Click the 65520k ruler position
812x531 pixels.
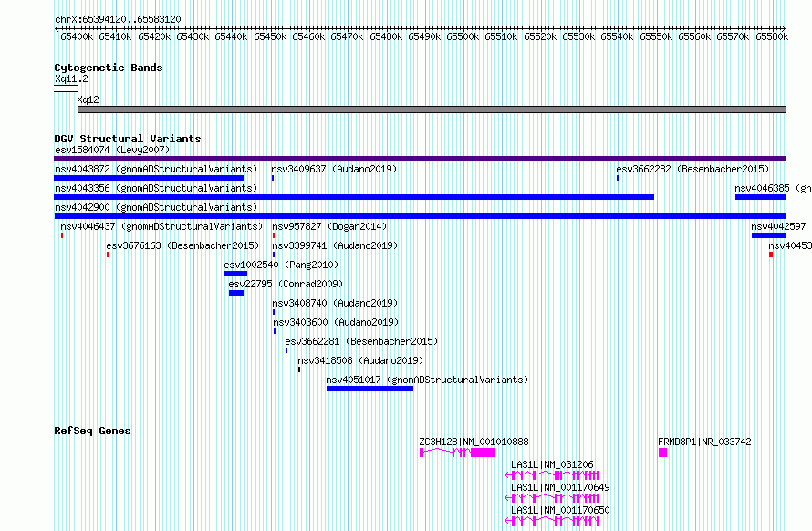coord(540,37)
